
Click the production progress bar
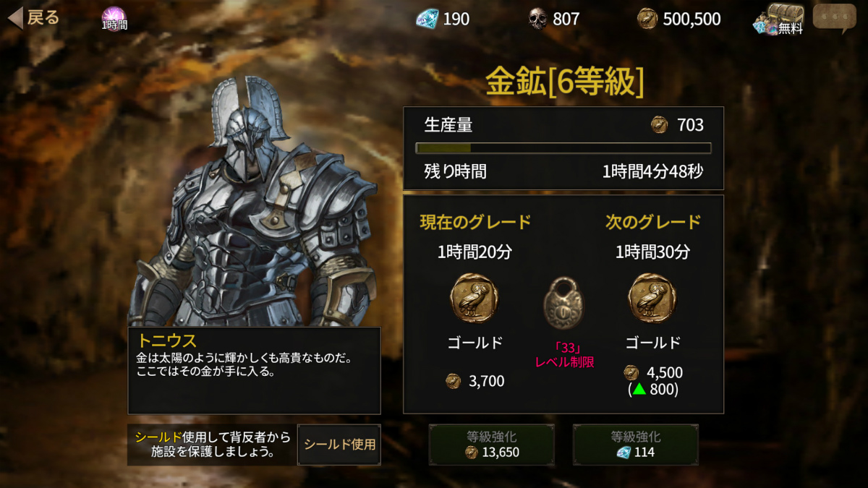[563, 148]
